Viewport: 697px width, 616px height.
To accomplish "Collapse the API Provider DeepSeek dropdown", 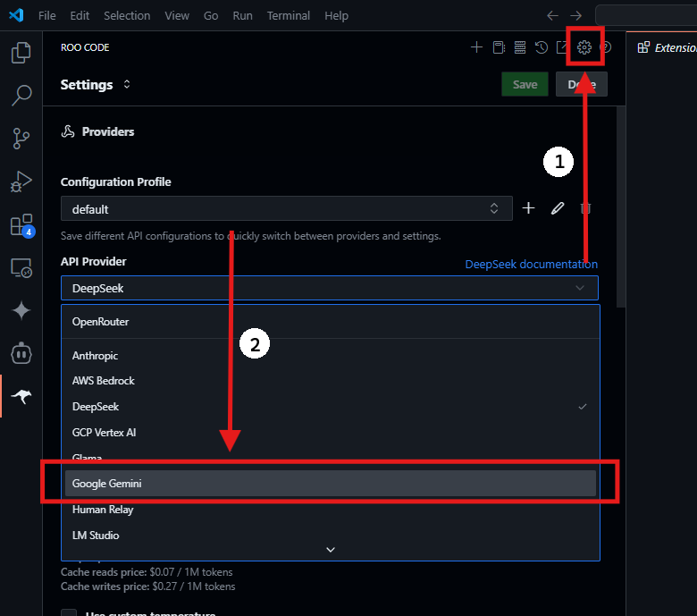I will [330, 288].
